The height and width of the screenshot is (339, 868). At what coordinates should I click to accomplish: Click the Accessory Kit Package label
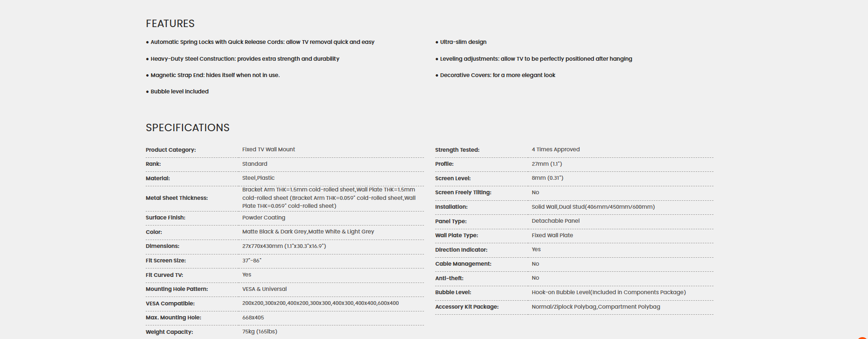point(467,307)
